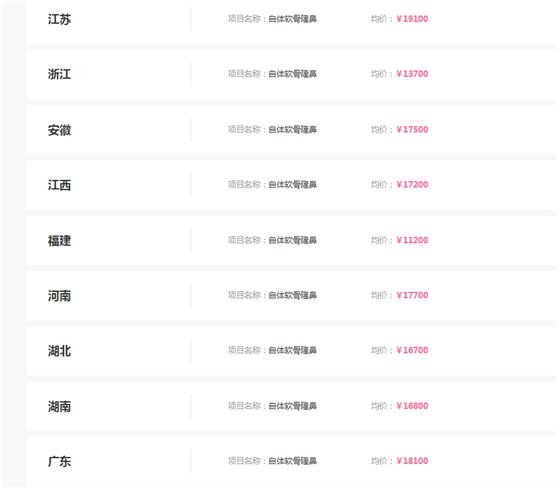558x489 pixels.
Task: Select the 江西 province heading
Action: 59,185
